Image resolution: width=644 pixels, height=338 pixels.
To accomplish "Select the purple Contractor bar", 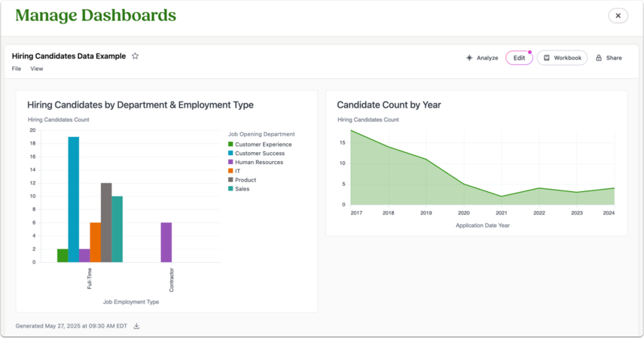I will coord(166,242).
